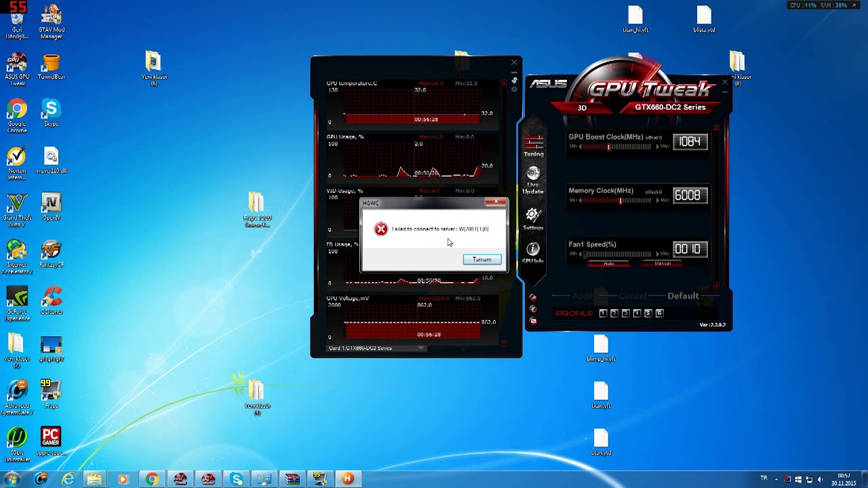Open Skype desktop shortcut

pos(51,113)
